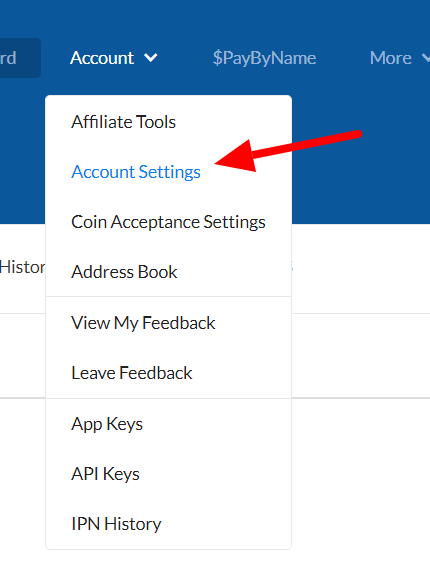
Task: Click the chevron beside More
Action: click(x=426, y=58)
